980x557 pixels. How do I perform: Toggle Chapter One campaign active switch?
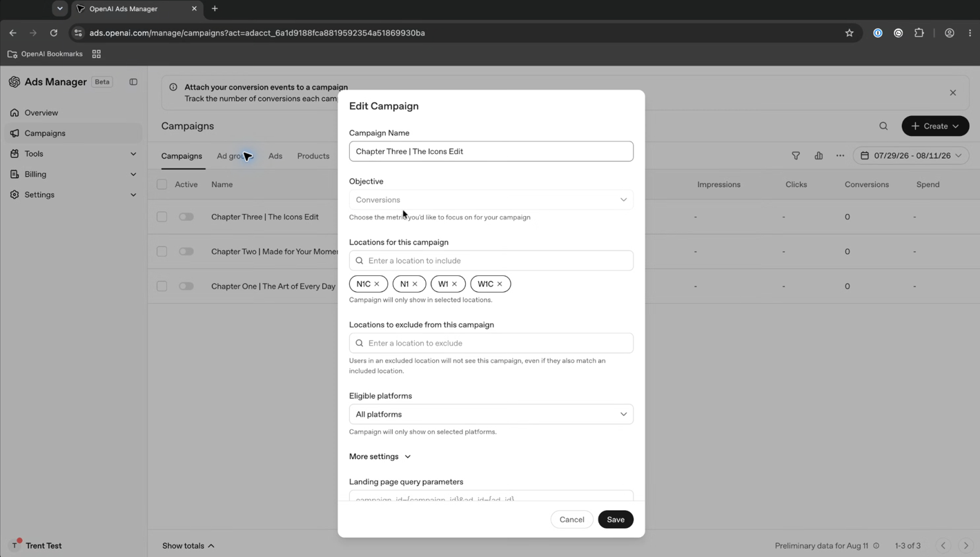[x=186, y=286]
